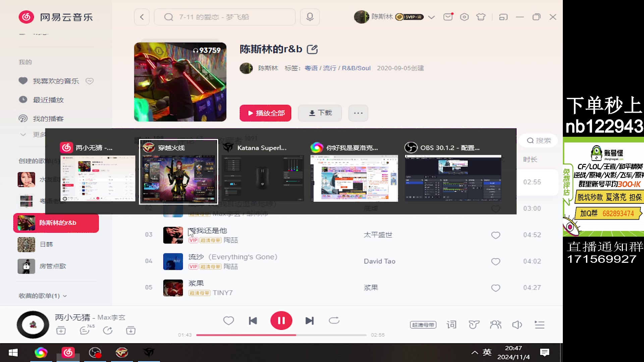Toggle the loop playback mode icon
The image size is (644, 362).
coord(334,321)
